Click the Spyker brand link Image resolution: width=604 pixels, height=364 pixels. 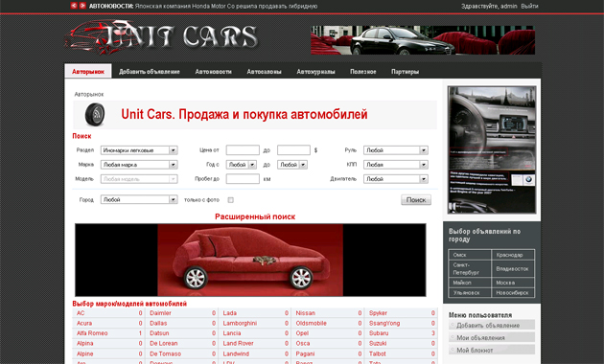click(378, 313)
